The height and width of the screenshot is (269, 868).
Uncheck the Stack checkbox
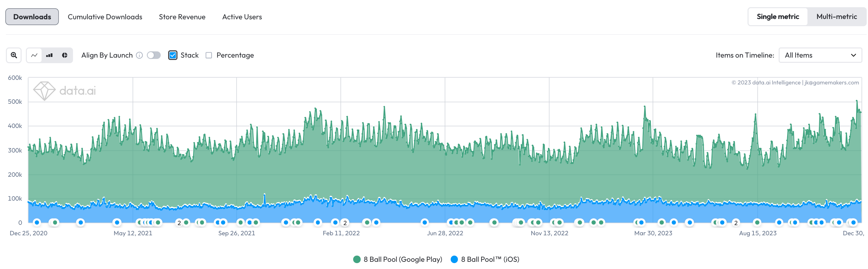pyautogui.click(x=173, y=55)
